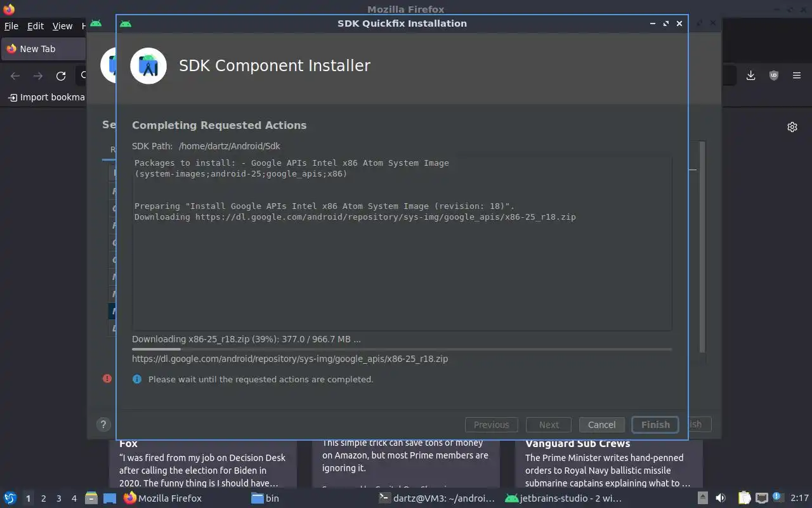812x508 pixels.
Task: Switch to workspace 3
Action: (59, 498)
